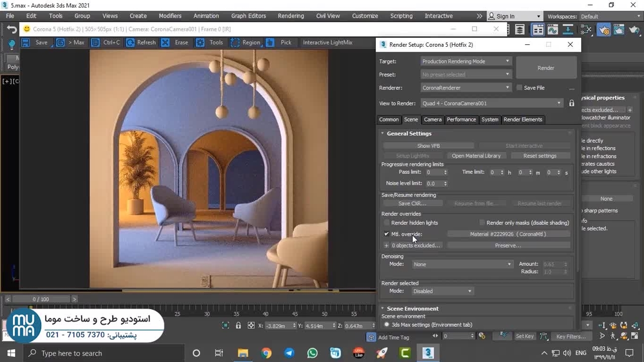
Task: Open Telegram from the Windows taskbar
Action: pyautogui.click(x=289, y=353)
